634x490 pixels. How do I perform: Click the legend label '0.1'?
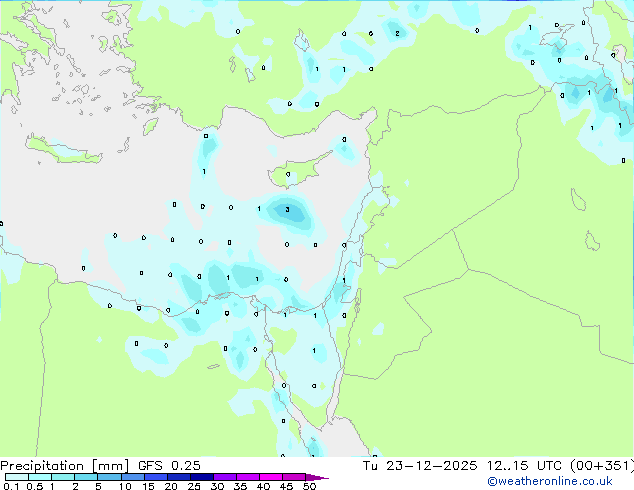[x=11, y=486]
